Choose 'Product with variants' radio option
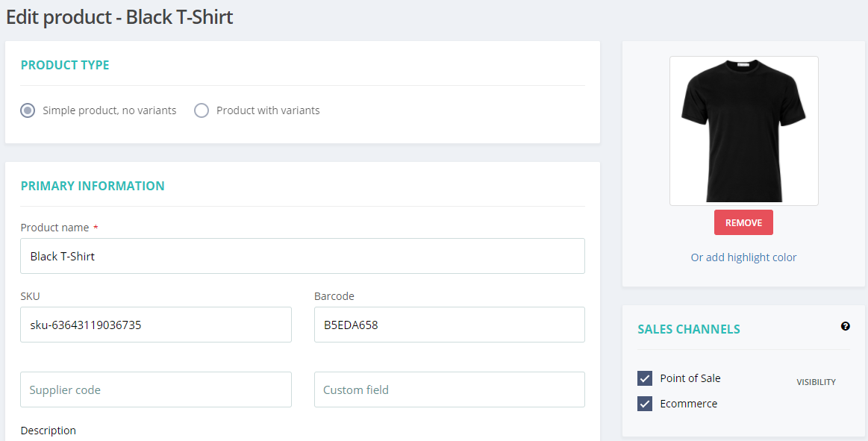Viewport: 868px width, 441px height. point(202,110)
